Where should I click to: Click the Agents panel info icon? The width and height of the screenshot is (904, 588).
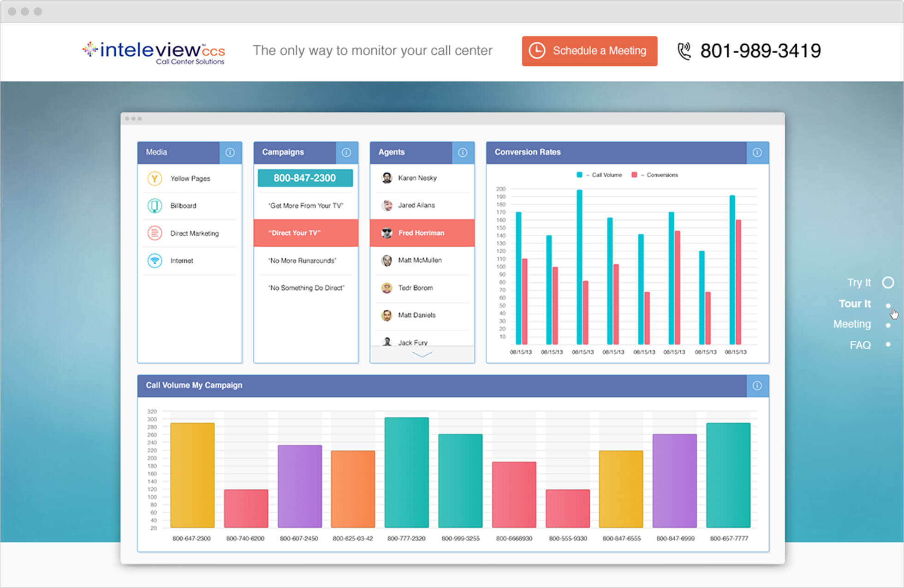[463, 153]
